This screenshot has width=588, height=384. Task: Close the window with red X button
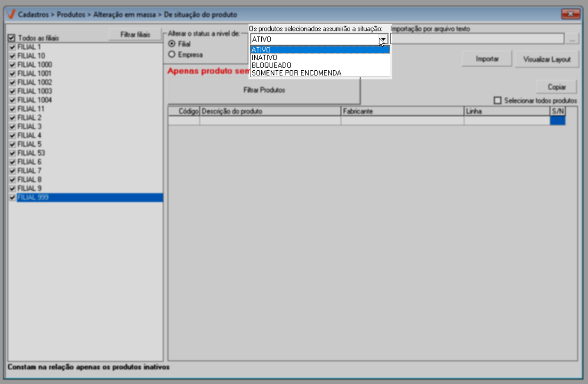pyautogui.click(x=571, y=14)
